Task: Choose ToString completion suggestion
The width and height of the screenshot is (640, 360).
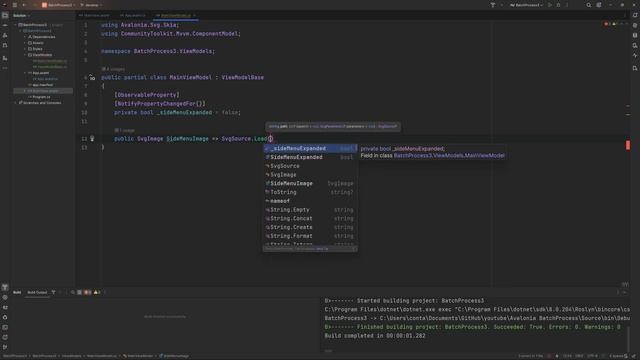Action: (310, 192)
